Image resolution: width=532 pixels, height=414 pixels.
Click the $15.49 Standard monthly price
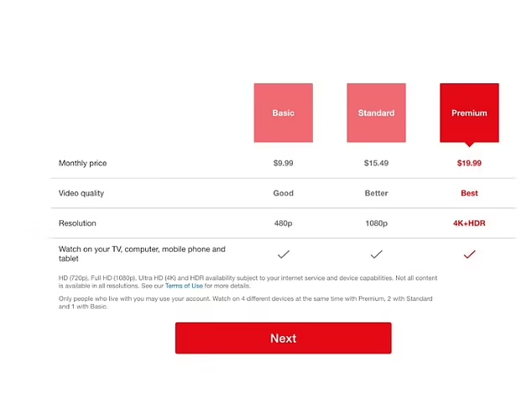[x=376, y=163]
